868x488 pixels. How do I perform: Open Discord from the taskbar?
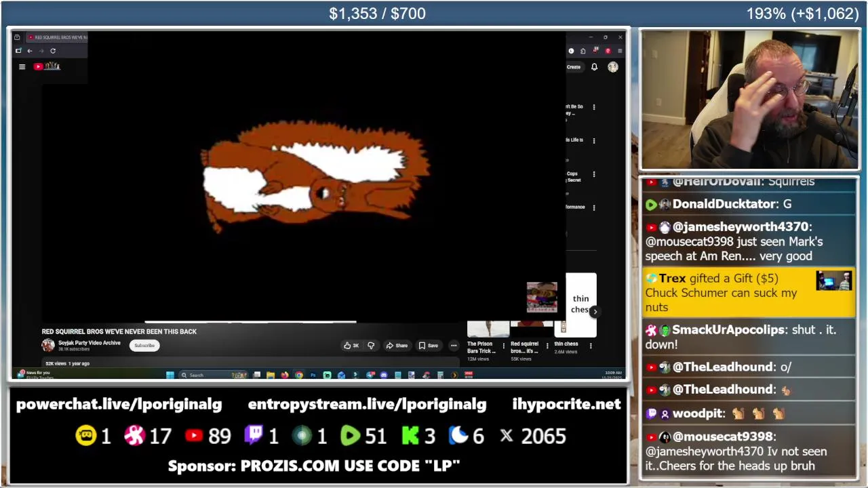(384, 375)
